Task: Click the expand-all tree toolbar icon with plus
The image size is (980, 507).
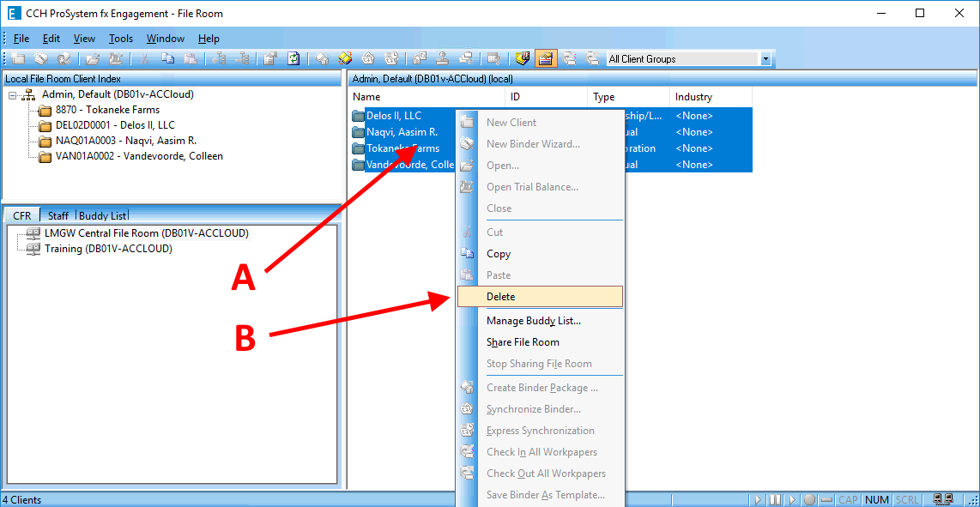Action: click(x=219, y=59)
